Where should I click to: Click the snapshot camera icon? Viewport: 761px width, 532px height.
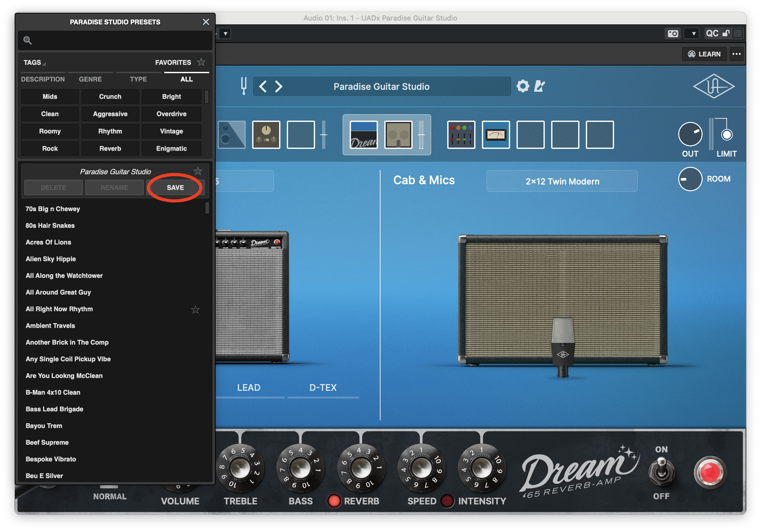[x=672, y=33]
